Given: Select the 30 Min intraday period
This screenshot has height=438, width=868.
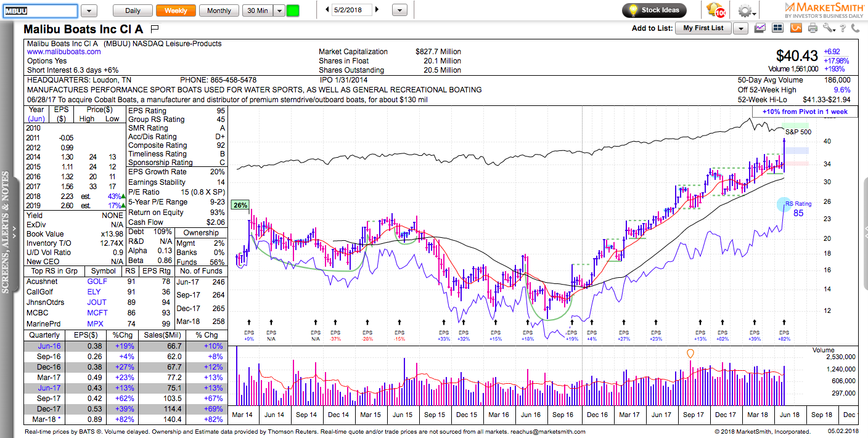Looking at the screenshot, I should pos(257,10).
